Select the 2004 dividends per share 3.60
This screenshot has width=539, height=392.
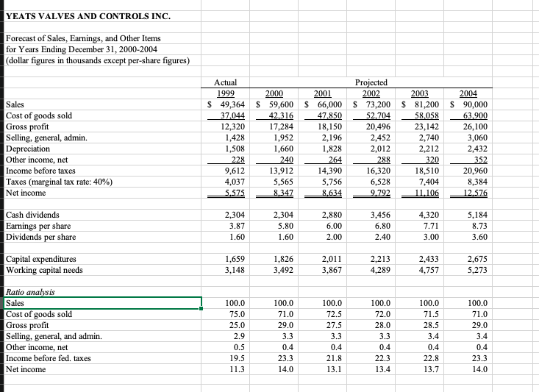479,237
